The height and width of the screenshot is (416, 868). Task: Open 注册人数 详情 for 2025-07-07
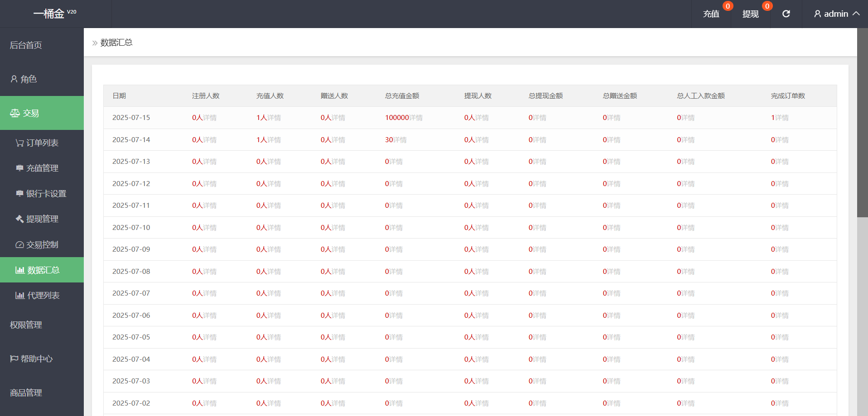point(210,293)
